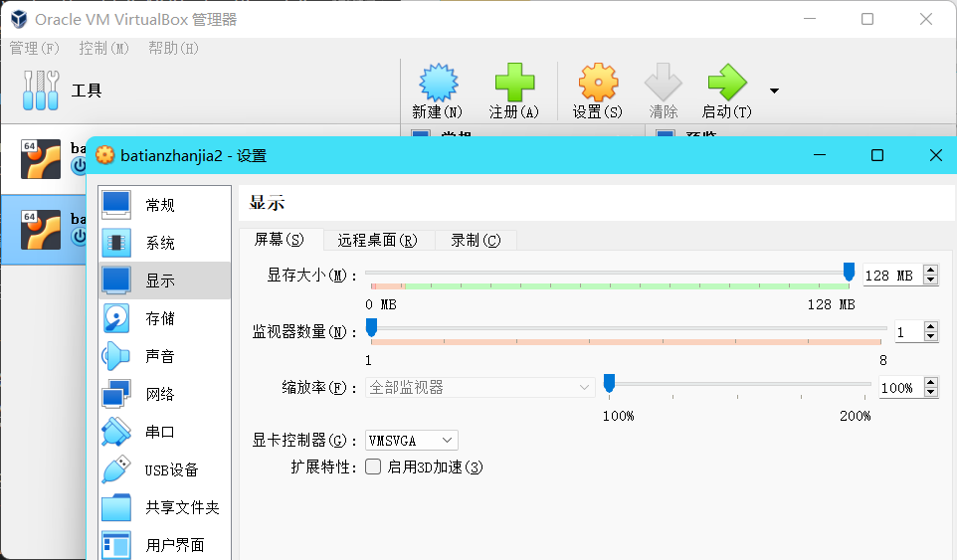Increase scale factor with up stepper
Viewport: 957px width, 560px height.
click(931, 382)
